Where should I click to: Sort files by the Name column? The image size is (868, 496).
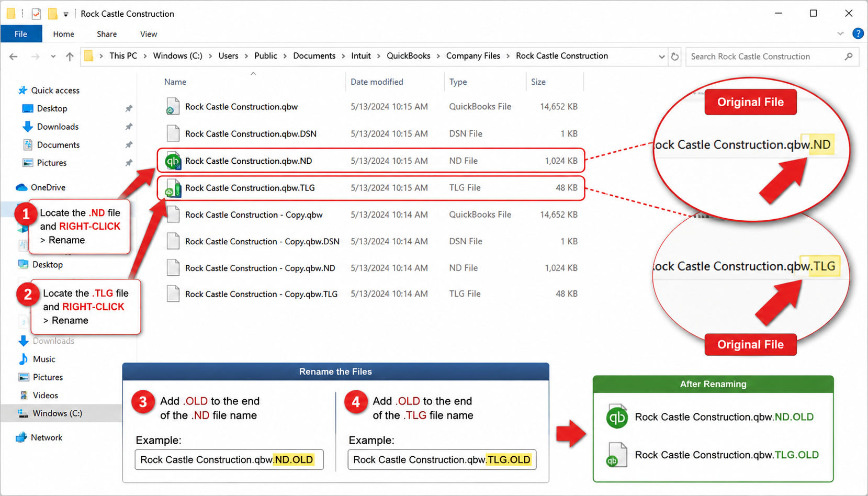[175, 82]
